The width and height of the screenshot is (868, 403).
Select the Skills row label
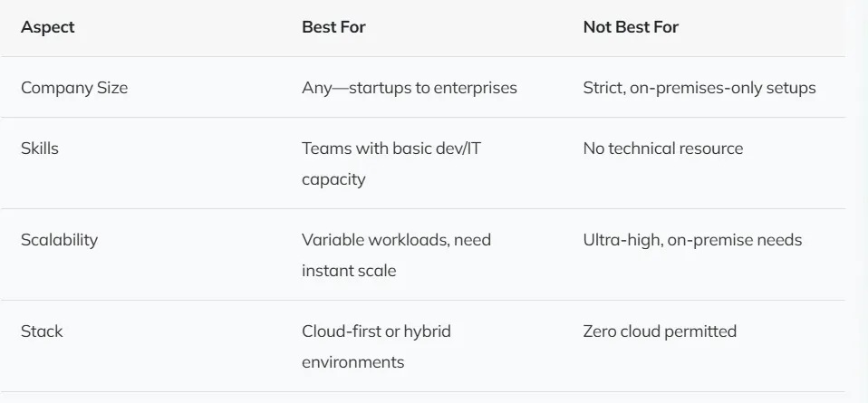(40, 149)
